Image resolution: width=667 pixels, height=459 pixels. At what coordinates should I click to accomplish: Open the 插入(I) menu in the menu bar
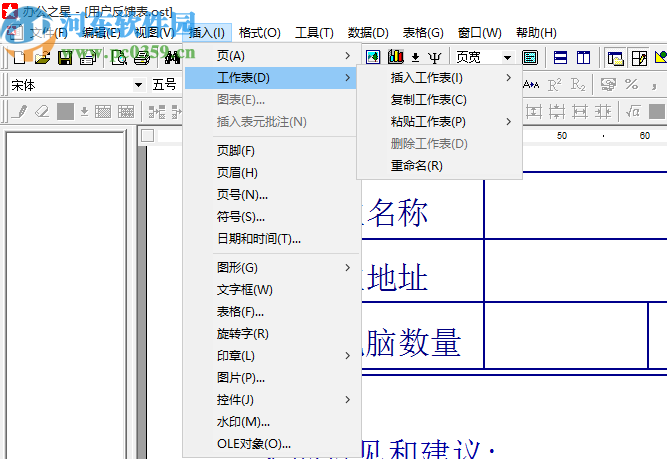tap(207, 33)
